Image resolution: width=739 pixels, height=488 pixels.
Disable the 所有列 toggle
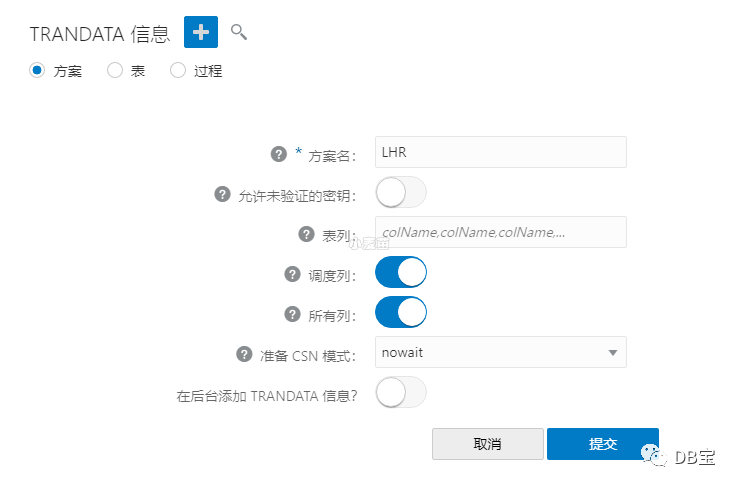point(401,312)
